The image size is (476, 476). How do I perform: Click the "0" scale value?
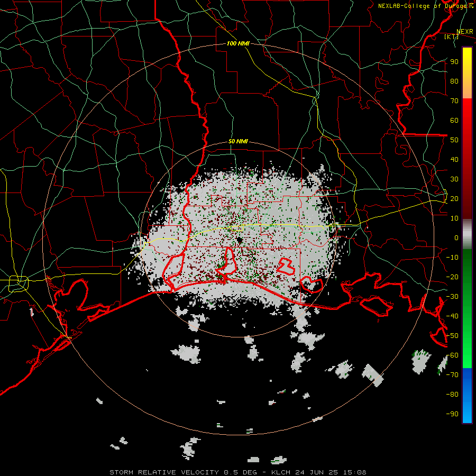coord(456,238)
